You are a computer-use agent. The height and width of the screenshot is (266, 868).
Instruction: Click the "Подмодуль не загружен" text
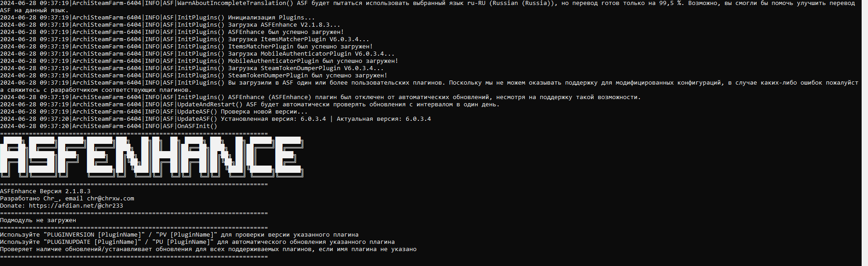(x=38, y=220)
